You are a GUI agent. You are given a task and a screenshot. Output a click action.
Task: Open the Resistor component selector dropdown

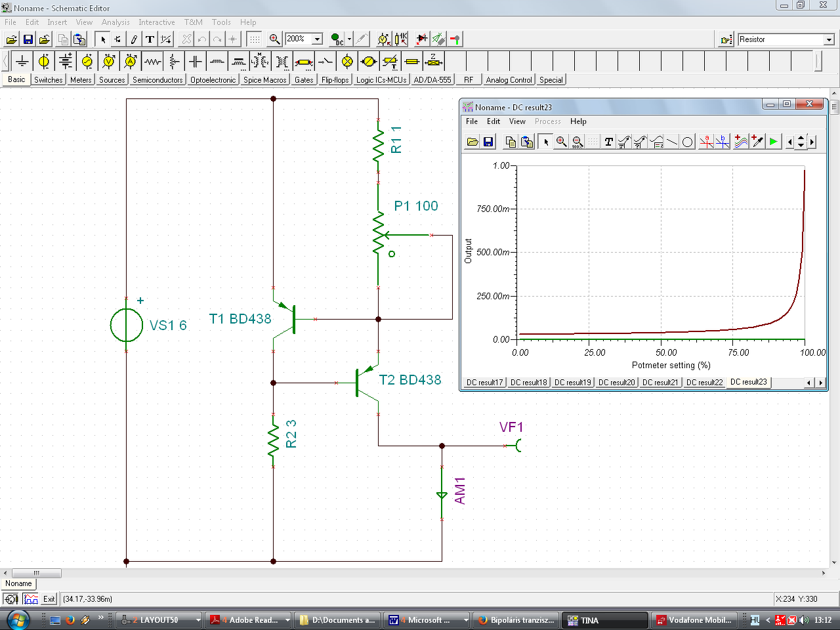[x=829, y=39]
